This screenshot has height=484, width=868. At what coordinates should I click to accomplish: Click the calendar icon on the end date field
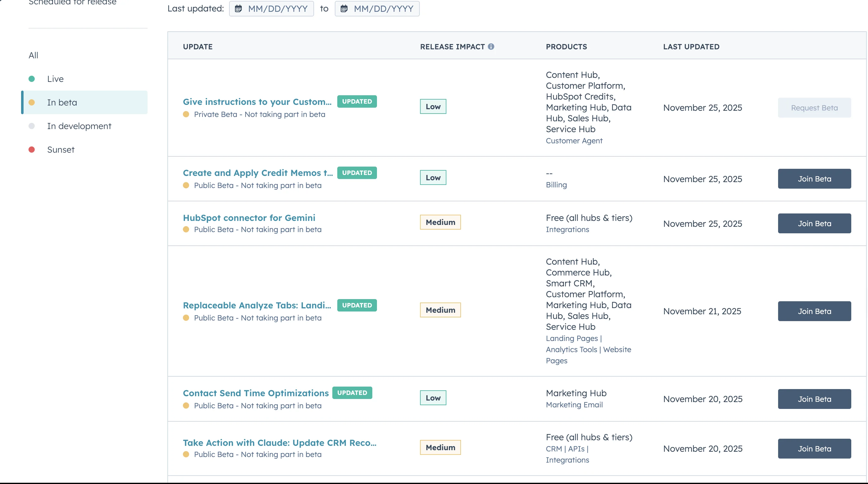pyautogui.click(x=344, y=9)
